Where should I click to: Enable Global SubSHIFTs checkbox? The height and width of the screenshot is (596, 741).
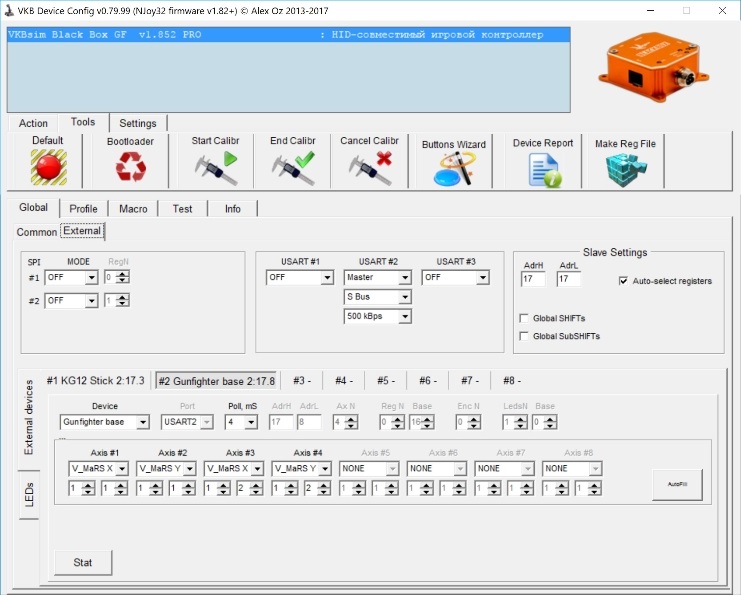[524, 336]
